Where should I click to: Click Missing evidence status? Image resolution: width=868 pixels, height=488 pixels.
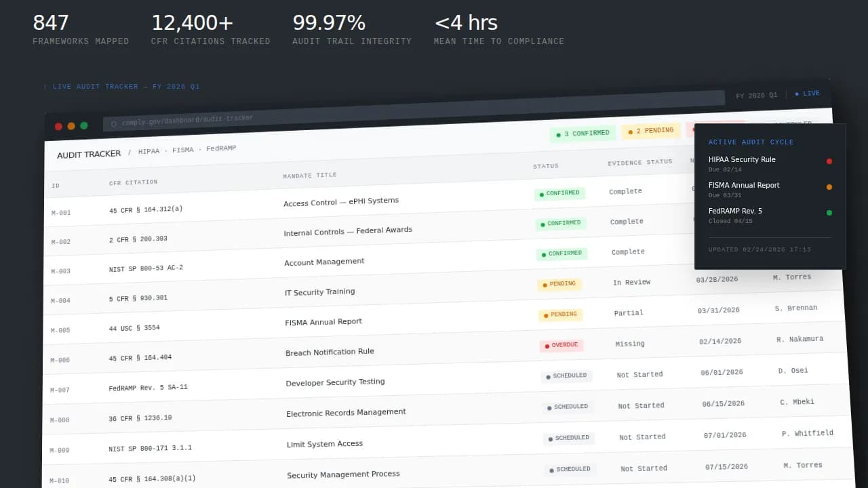tap(630, 344)
